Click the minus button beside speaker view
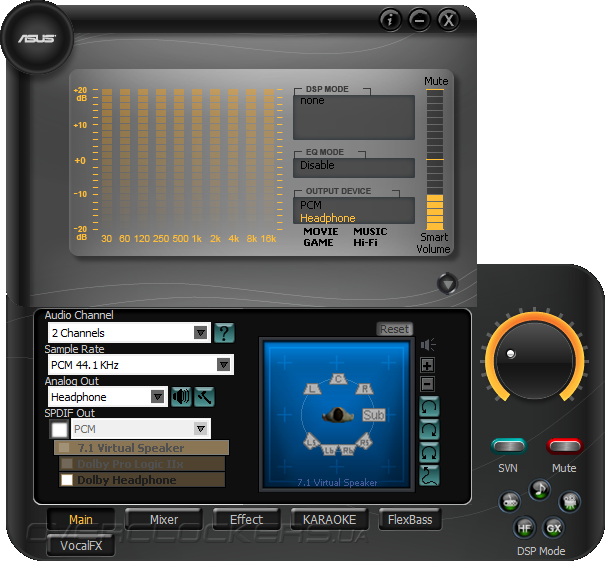Image resolution: width=605 pixels, height=561 pixels. coord(428,384)
